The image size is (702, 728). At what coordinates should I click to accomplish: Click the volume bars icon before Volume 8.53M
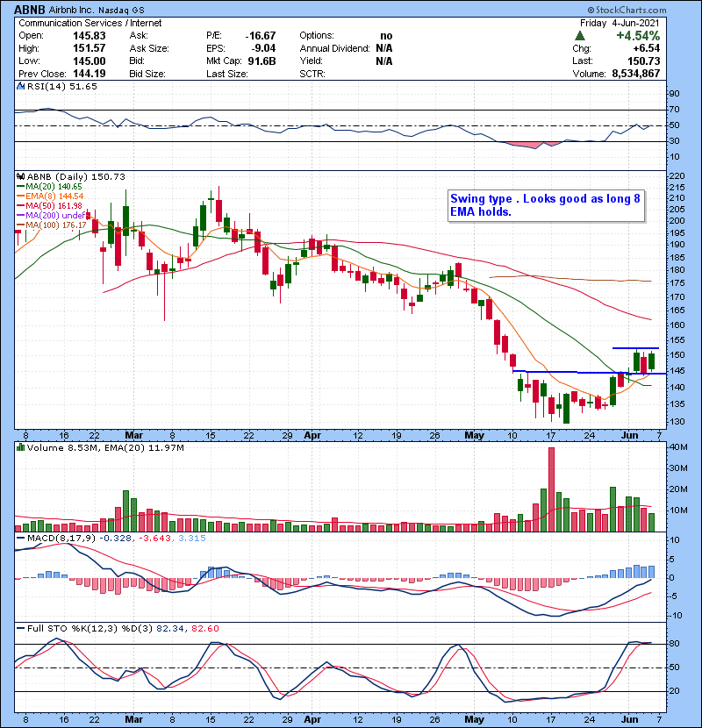pos(21,447)
